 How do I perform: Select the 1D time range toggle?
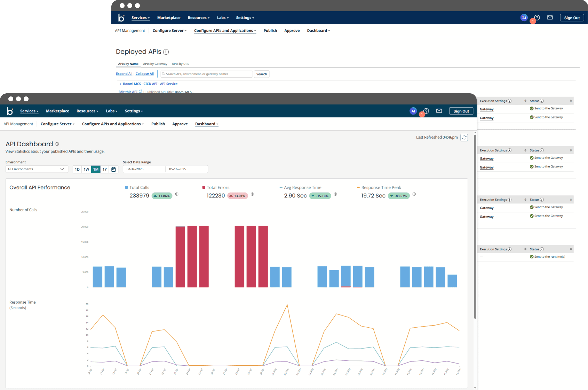click(77, 170)
